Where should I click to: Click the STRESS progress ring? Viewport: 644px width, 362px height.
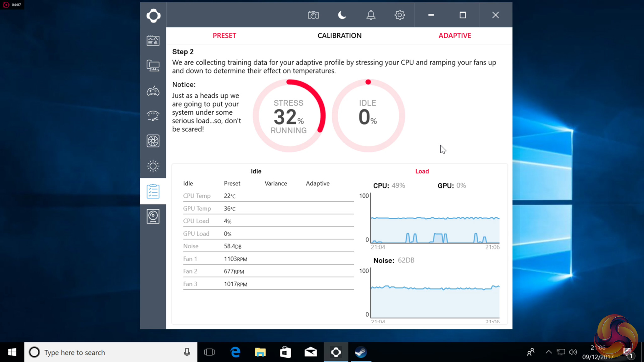coord(289,116)
